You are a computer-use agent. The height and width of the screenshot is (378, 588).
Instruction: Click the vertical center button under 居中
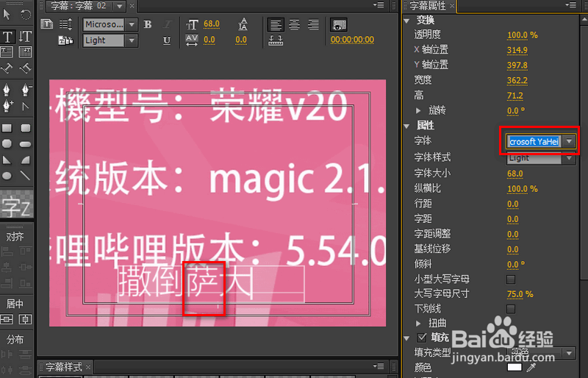[x=7, y=319]
